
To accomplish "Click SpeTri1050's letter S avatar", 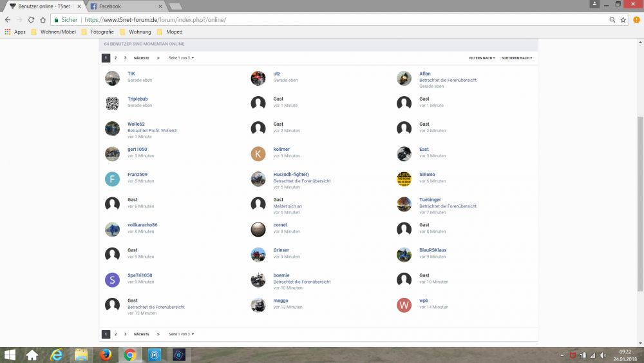I will point(112,280).
